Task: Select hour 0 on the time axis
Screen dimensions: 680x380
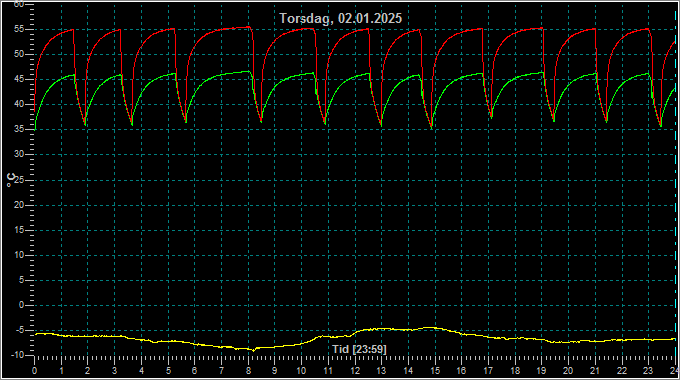Action: click(35, 371)
